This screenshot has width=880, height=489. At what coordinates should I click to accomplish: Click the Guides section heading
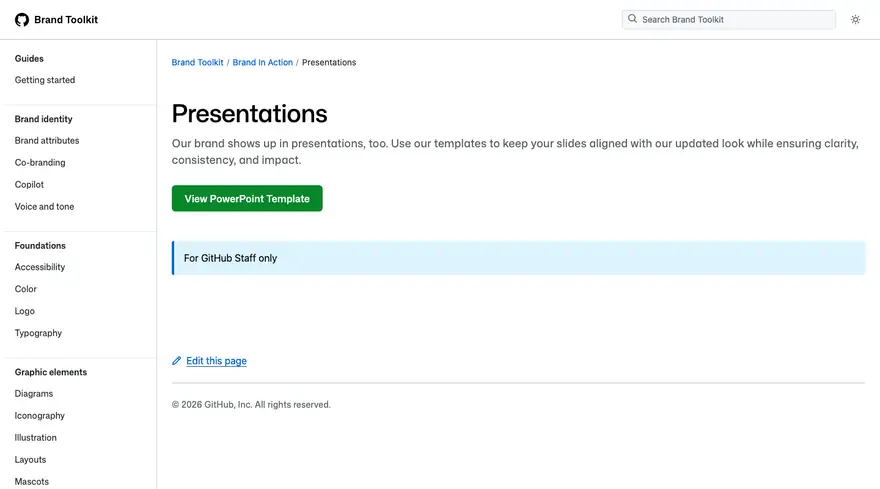pos(29,58)
